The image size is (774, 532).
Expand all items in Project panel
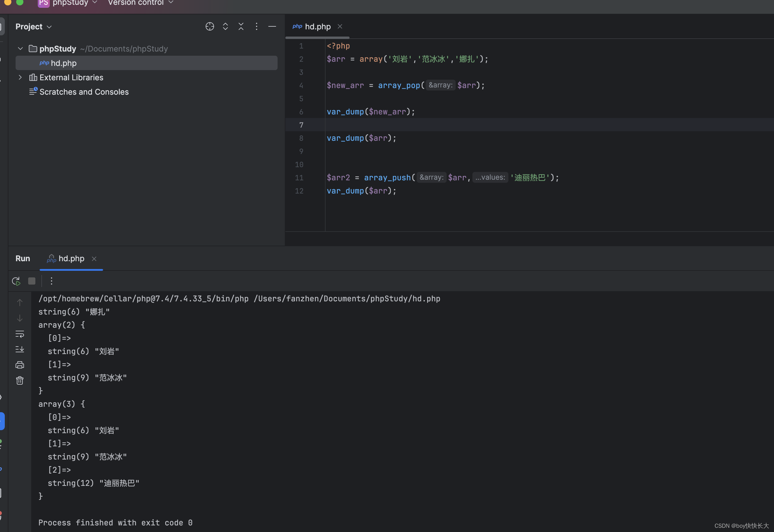225,26
